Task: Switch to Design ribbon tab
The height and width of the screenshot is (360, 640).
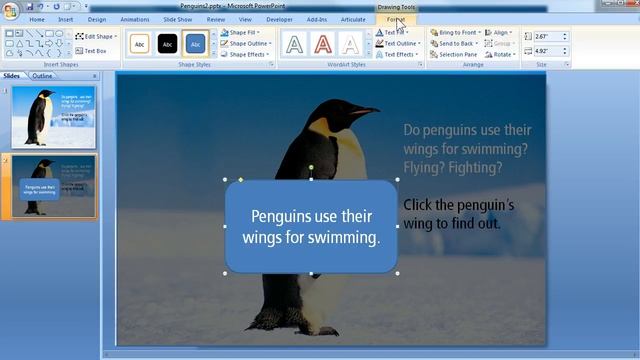Action: click(x=97, y=20)
